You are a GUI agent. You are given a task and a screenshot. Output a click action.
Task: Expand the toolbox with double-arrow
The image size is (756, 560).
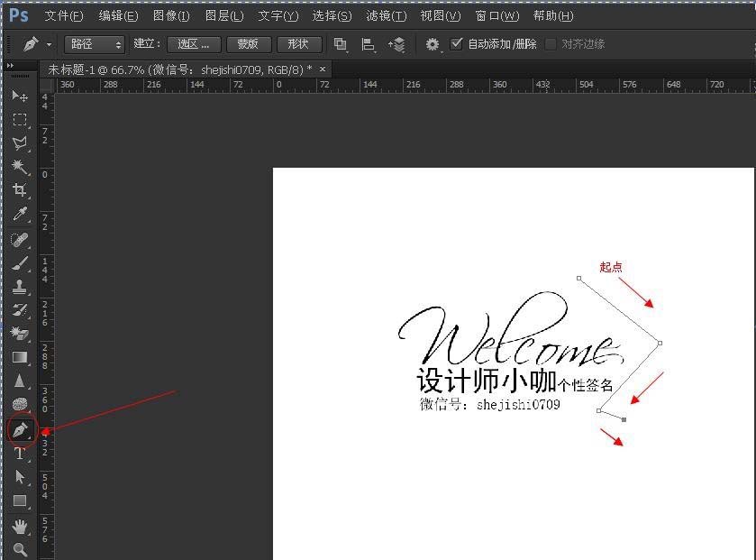[x=10, y=66]
